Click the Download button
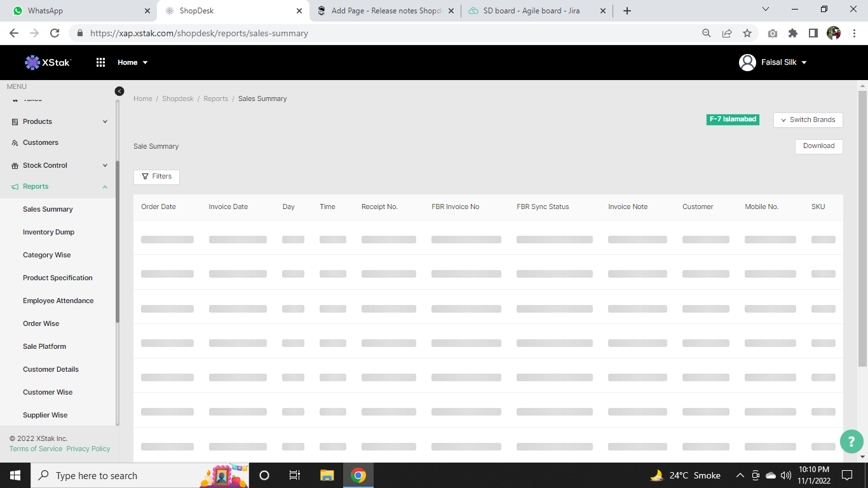The width and height of the screenshot is (868, 488). [818, 146]
